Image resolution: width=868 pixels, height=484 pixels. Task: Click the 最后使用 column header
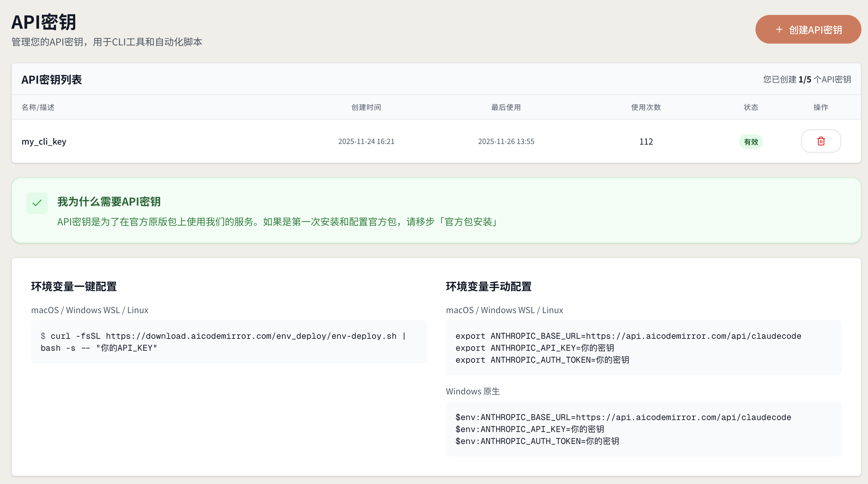coord(506,107)
